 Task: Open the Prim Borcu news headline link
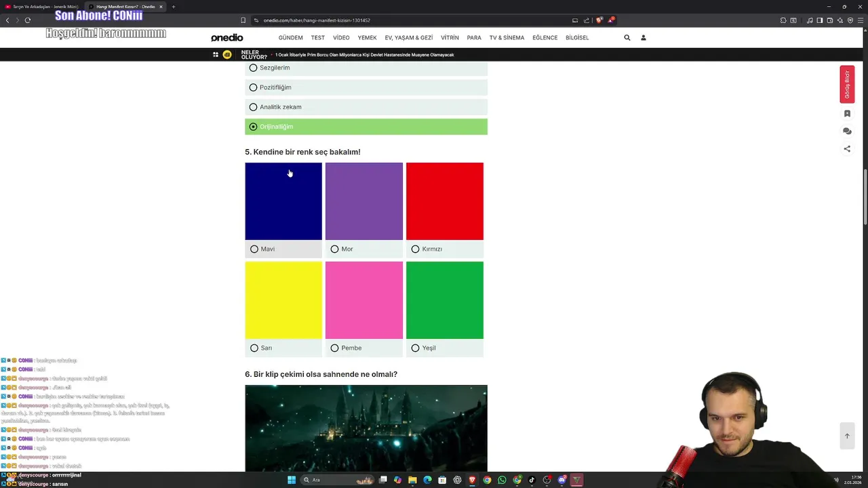click(365, 55)
